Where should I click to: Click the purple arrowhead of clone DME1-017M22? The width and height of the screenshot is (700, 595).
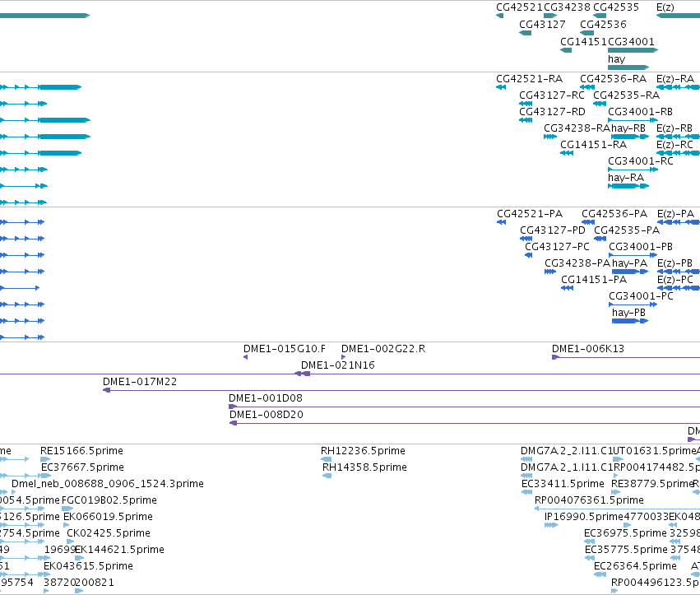pyautogui.click(x=106, y=390)
